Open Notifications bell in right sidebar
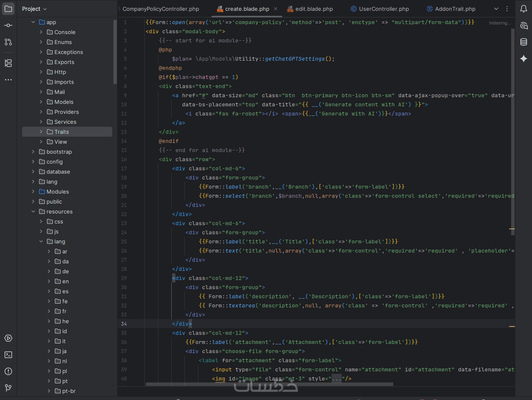 click(524, 9)
